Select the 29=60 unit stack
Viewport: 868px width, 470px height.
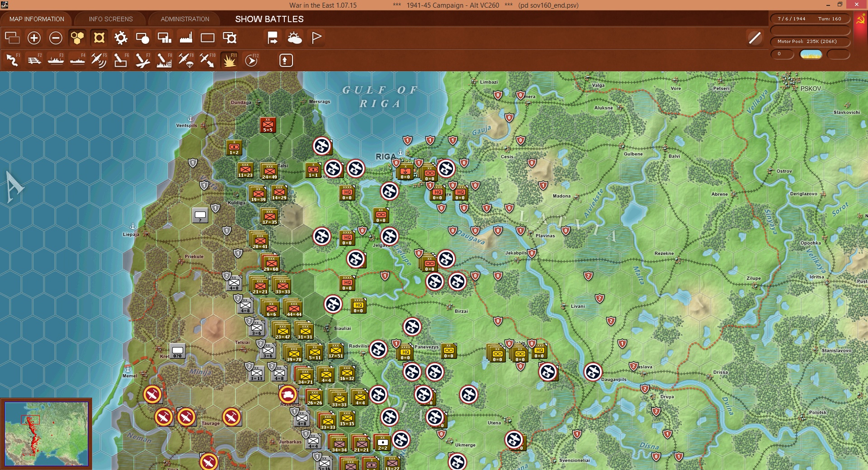click(270, 263)
